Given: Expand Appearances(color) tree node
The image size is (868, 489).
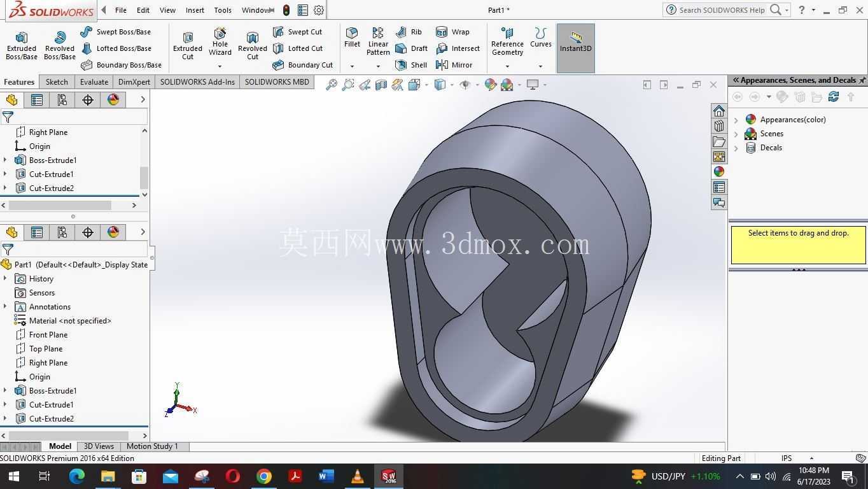Looking at the screenshot, I should [737, 120].
